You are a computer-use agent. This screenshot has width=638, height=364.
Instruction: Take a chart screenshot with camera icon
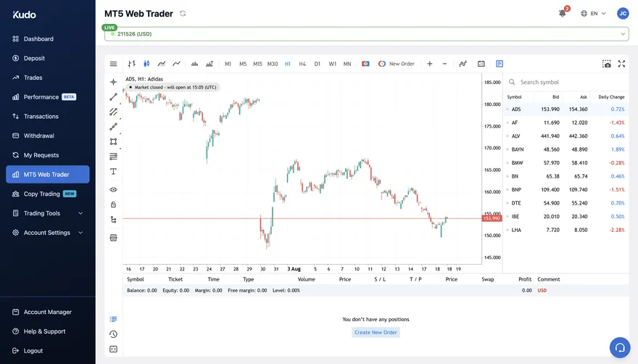point(607,64)
